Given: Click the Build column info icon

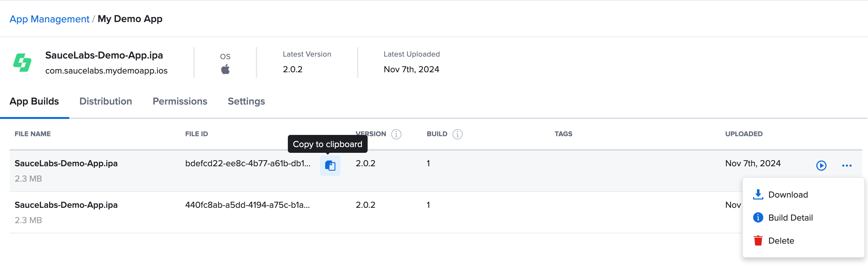Looking at the screenshot, I should click(x=457, y=134).
